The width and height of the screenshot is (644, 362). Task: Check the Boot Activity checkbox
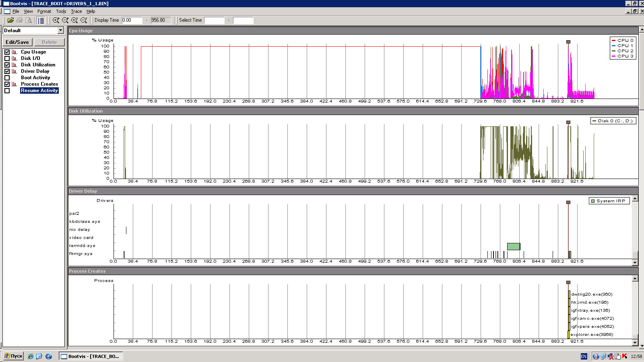pyautogui.click(x=7, y=78)
